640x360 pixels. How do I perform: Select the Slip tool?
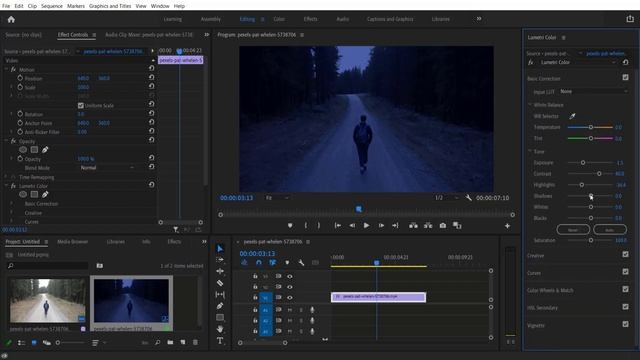220,294
